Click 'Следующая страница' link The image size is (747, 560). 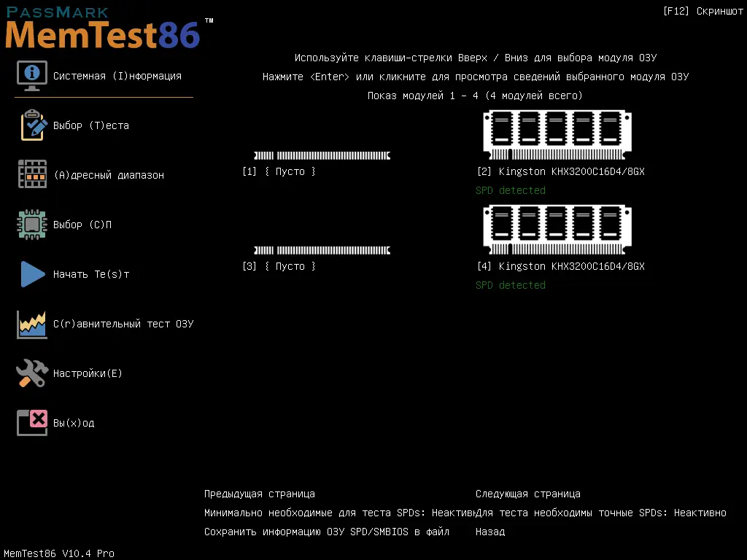click(528, 494)
